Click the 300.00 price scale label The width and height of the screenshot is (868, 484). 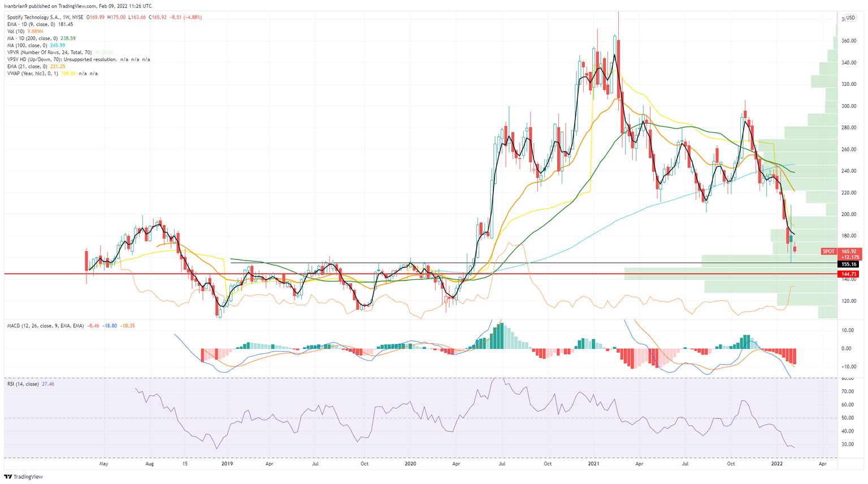tap(849, 106)
